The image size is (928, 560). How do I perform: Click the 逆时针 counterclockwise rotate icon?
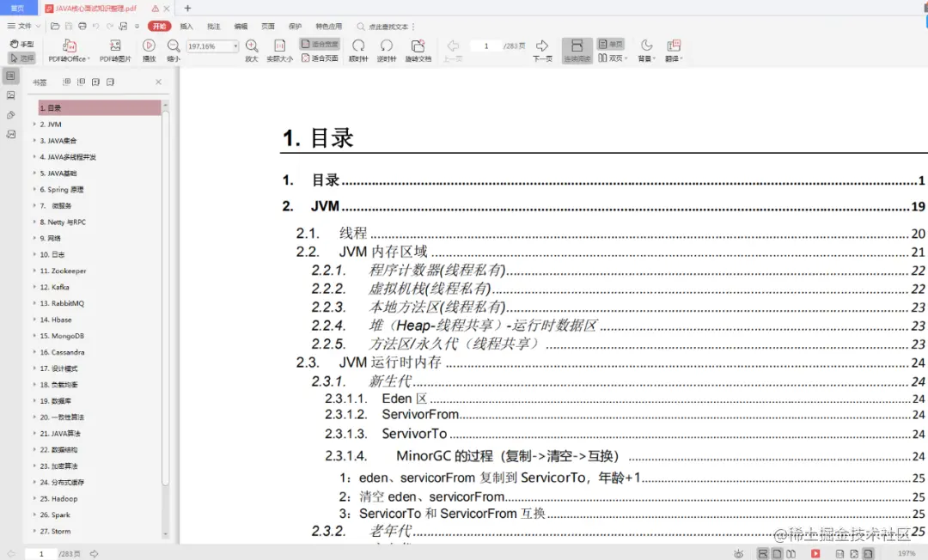(386, 47)
